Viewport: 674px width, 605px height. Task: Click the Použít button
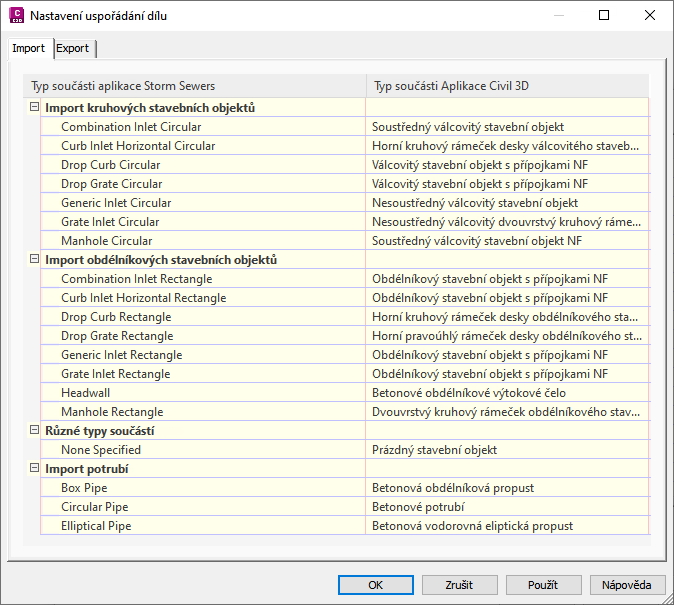(544, 585)
